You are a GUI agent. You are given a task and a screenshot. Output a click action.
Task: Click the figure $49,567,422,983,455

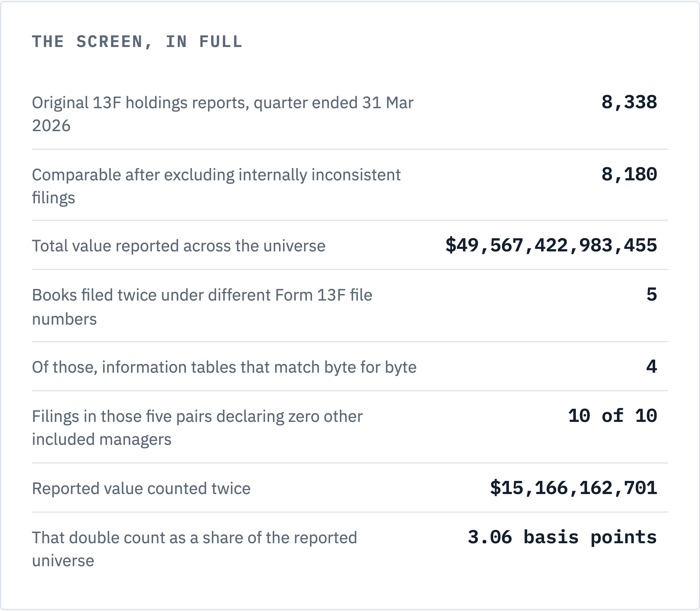[x=551, y=245]
